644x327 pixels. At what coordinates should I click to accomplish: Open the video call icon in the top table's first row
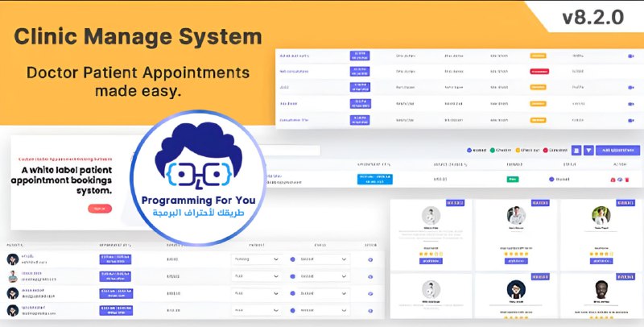point(631,56)
